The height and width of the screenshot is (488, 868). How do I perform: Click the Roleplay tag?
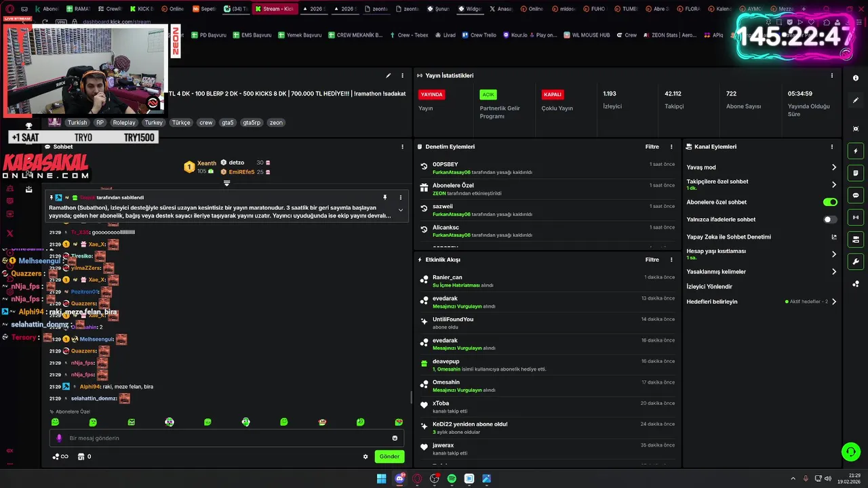tap(124, 123)
